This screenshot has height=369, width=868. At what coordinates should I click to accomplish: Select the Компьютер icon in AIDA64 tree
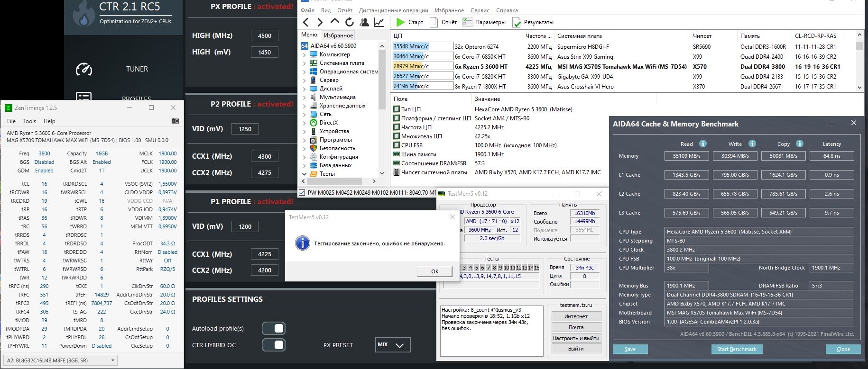tap(314, 54)
